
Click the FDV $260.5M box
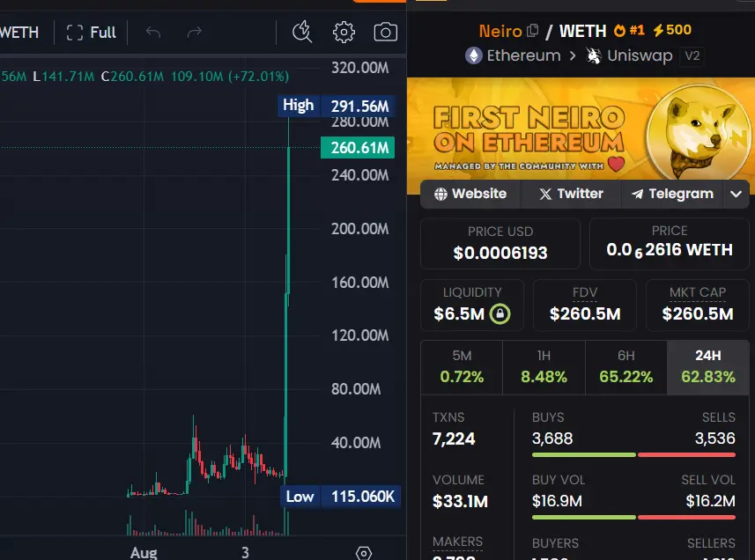[x=585, y=305]
